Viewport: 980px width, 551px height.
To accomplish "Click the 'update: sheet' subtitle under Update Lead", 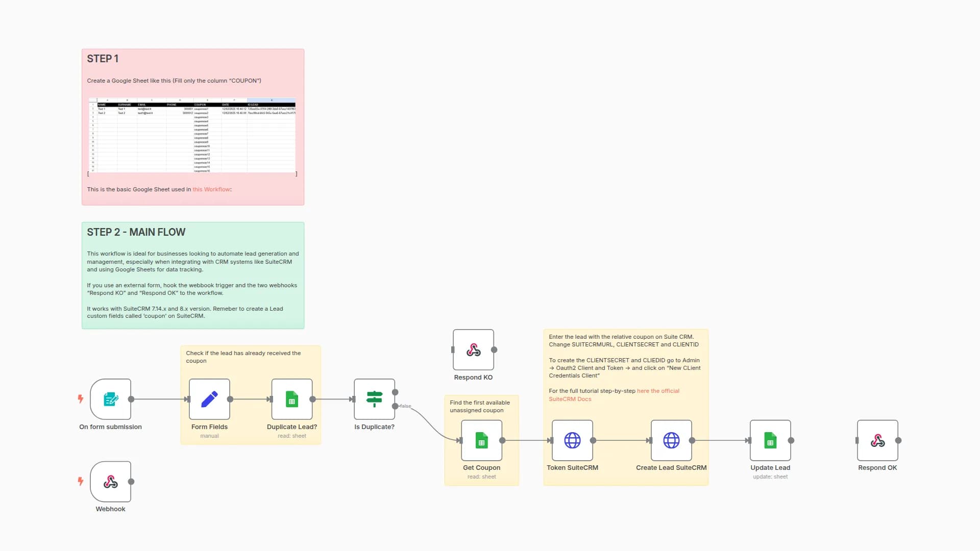I will (771, 477).
